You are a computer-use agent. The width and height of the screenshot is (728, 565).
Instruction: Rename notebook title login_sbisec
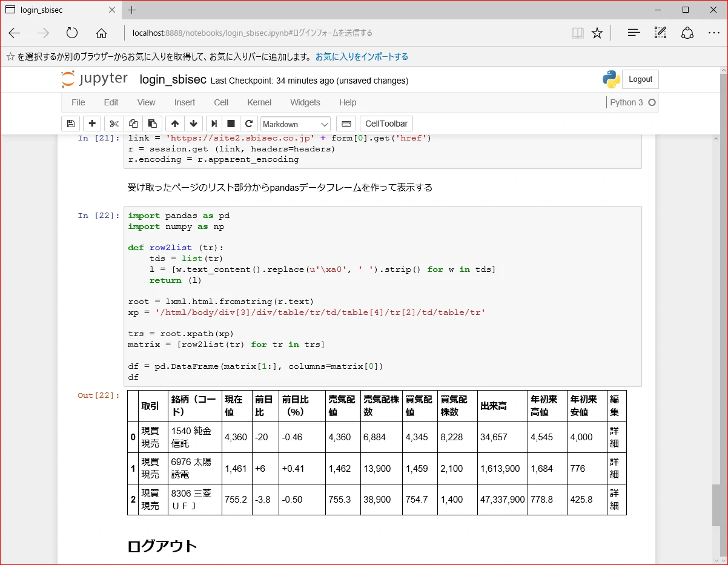[x=173, y=80]
